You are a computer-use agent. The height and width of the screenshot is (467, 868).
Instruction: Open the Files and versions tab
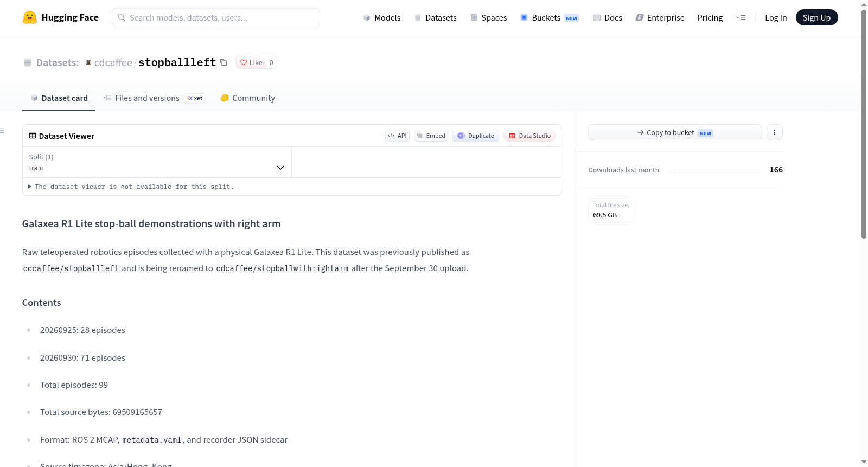click(x=154, y=98)
